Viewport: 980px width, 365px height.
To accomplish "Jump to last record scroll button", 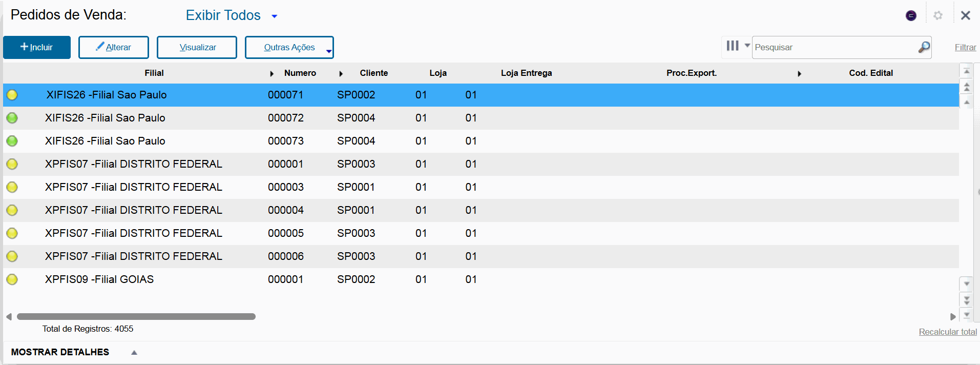I will point(966,315).
